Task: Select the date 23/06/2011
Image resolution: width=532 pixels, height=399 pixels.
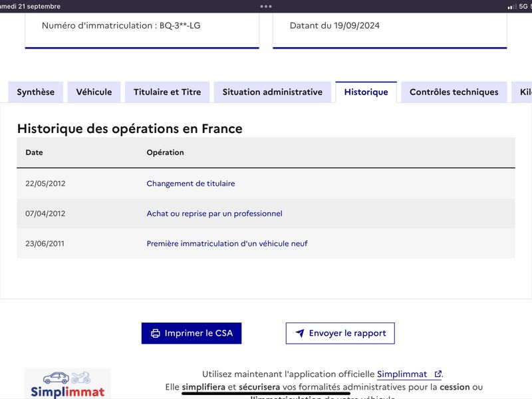Action: point(45,243)
